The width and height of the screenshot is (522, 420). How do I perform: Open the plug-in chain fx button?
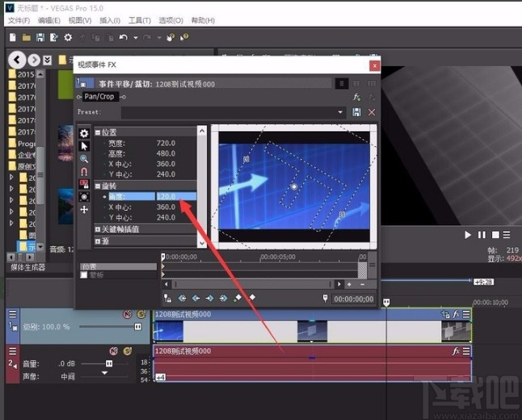(x=357, y=97)
